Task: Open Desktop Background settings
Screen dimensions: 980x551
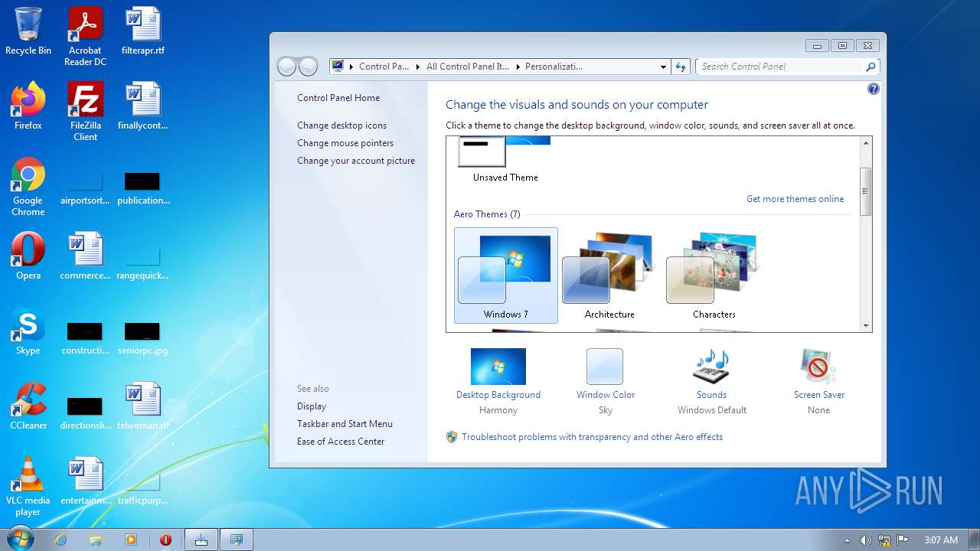Action: (498, 381)
